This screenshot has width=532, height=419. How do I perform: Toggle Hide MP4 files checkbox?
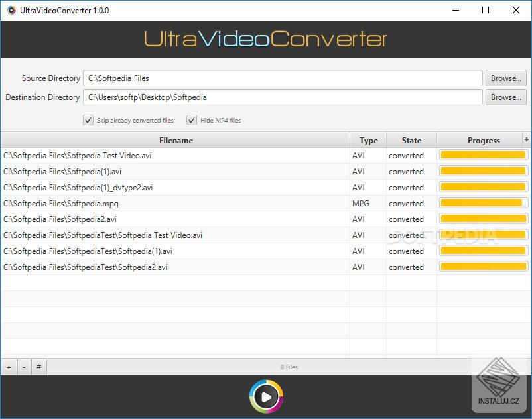(x=192, y=120)
